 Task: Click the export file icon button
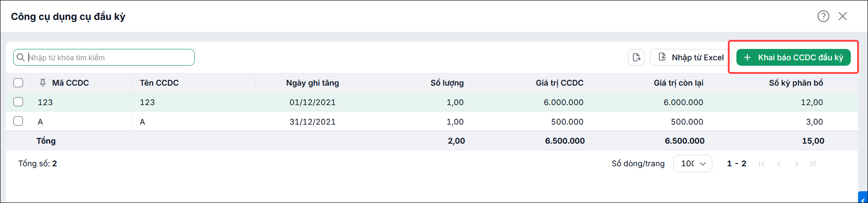pyautogui.click(x=637, y=58)
